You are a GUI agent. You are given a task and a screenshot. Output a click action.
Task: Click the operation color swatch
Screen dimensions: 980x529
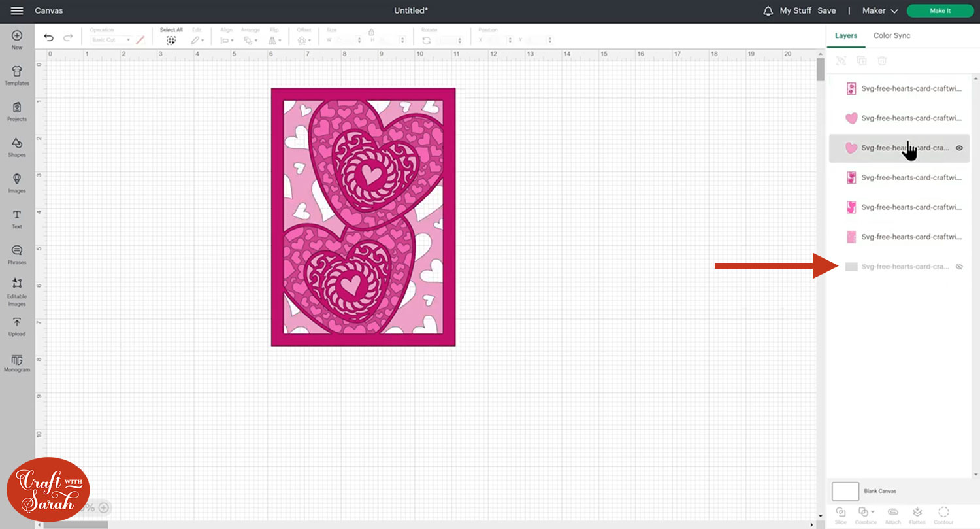(x=140, y=40)
